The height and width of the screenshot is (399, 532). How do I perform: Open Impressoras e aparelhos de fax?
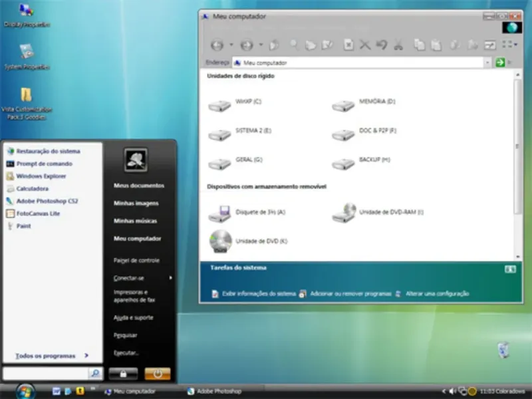point(134,296)
